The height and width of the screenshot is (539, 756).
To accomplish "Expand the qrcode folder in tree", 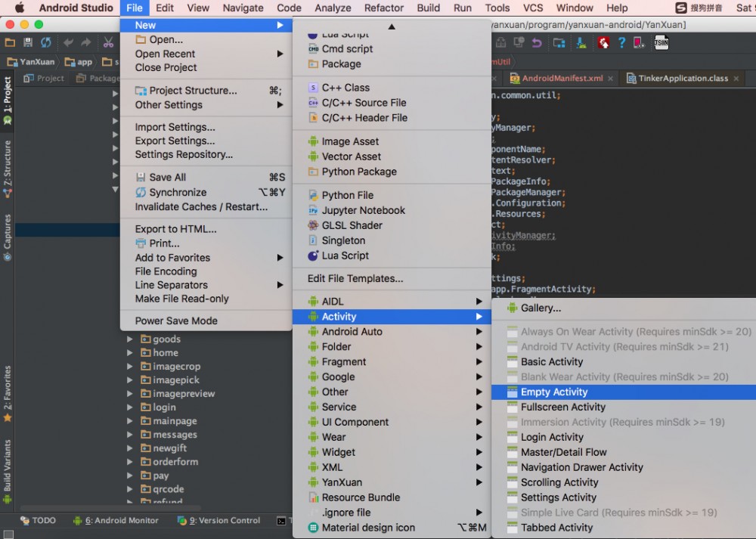I will click(130, 489).
